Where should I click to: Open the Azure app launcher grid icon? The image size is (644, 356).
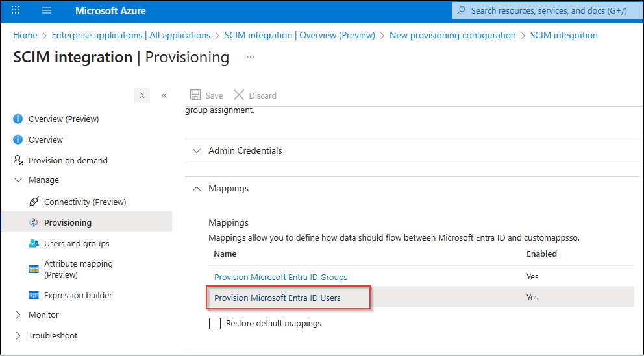point(16,10)
